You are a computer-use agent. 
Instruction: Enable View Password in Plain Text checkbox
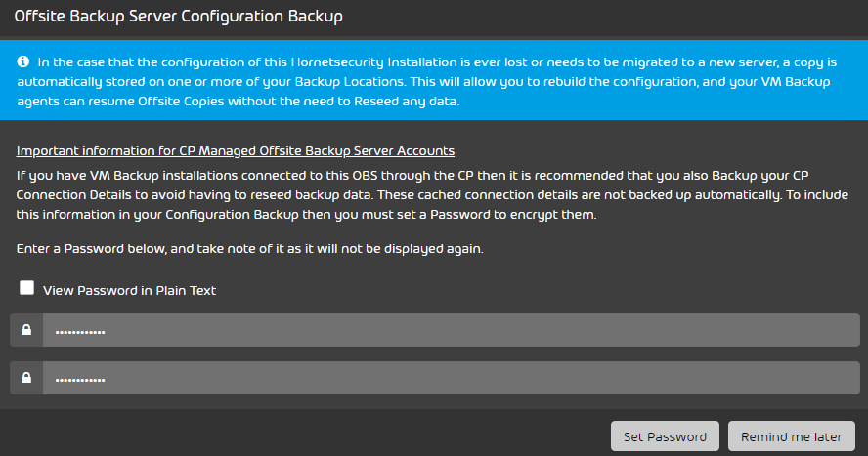(26, 288)
